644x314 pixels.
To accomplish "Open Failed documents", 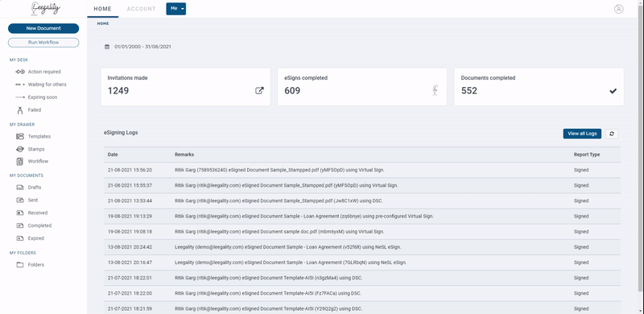I will pyautogui.click(x=35, y=110).
